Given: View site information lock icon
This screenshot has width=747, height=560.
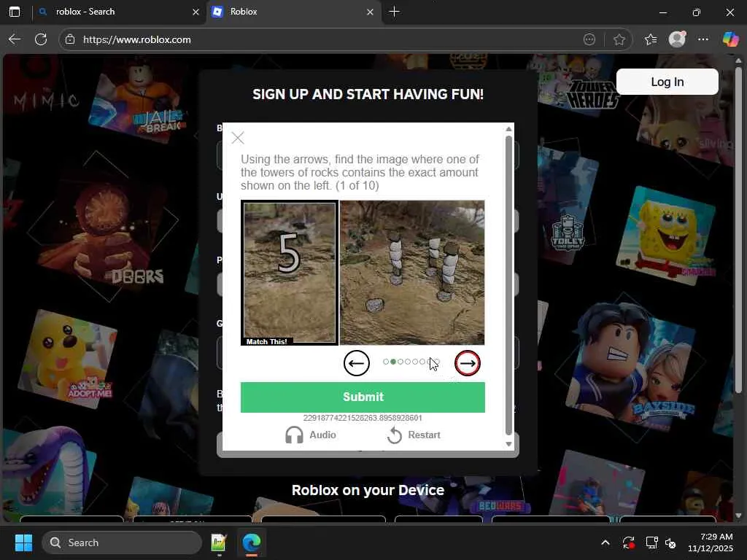Looking at the screenshot, I should pos(70,39).
